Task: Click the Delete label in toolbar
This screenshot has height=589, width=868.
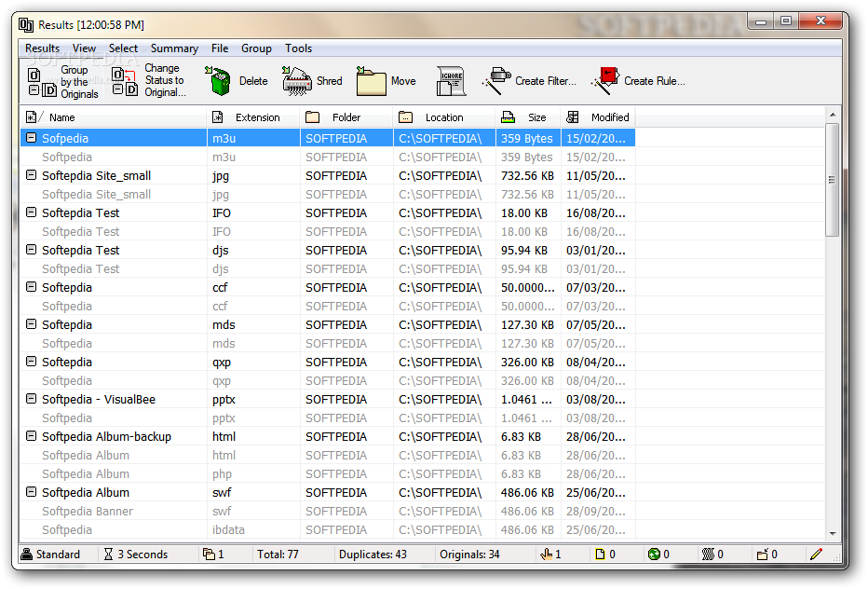Action: click(x=253, y=81)
